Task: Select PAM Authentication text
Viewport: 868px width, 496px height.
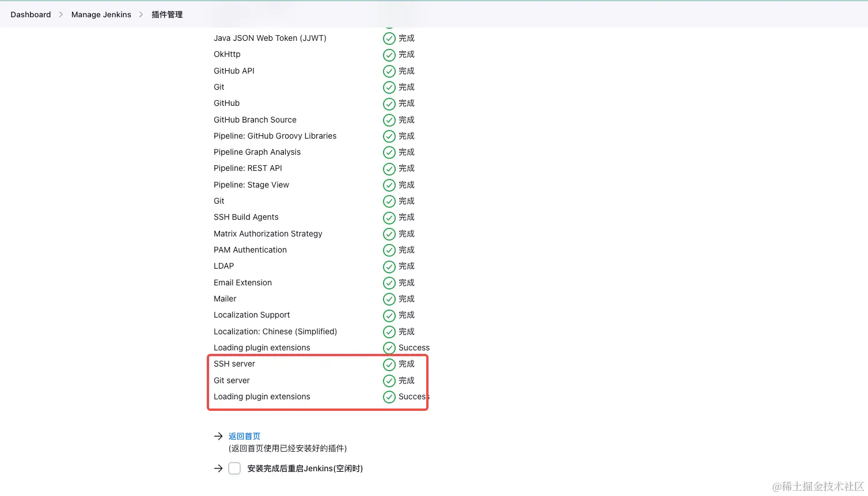Action: tap(250, 250)
